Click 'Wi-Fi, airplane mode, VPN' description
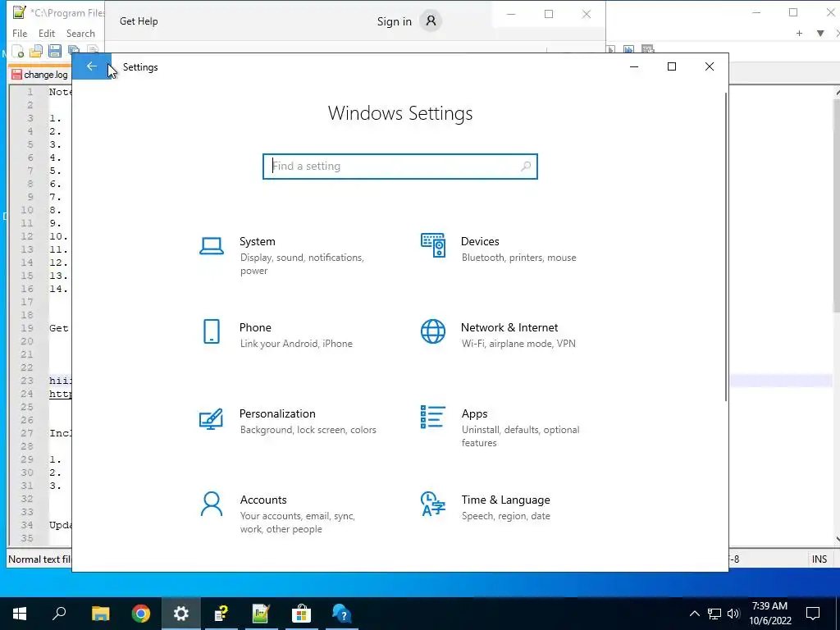The image size is (840, 630). coord(518,344)
